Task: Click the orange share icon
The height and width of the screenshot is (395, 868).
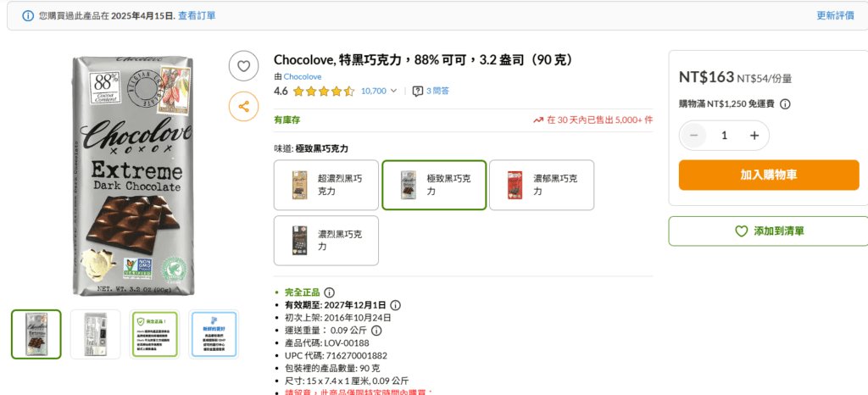Action: (x=244, y=106)
